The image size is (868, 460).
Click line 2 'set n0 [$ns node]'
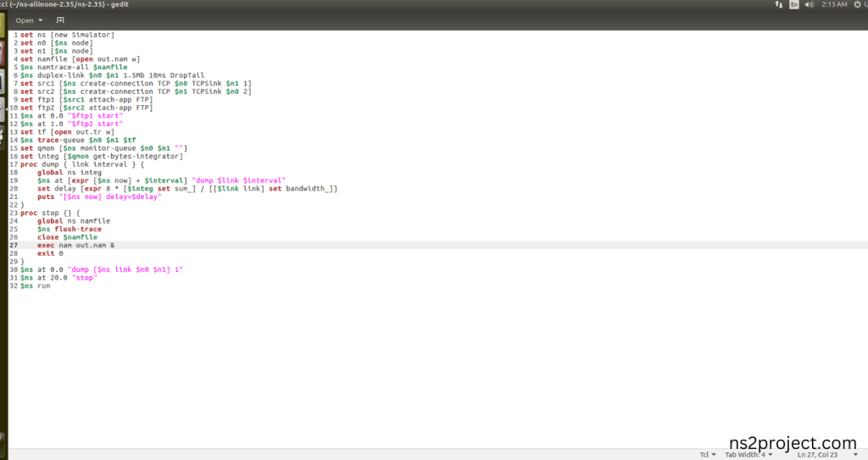coord(57,43)
